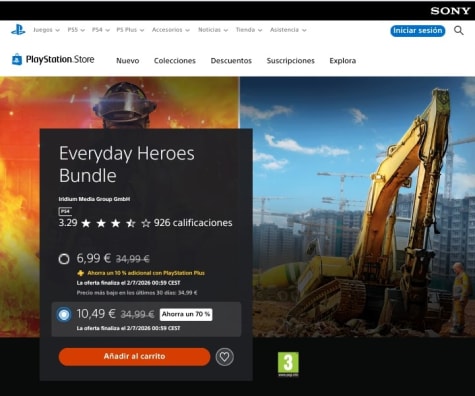
Task: Open the Explora store tab
Action: coord(343,61)
